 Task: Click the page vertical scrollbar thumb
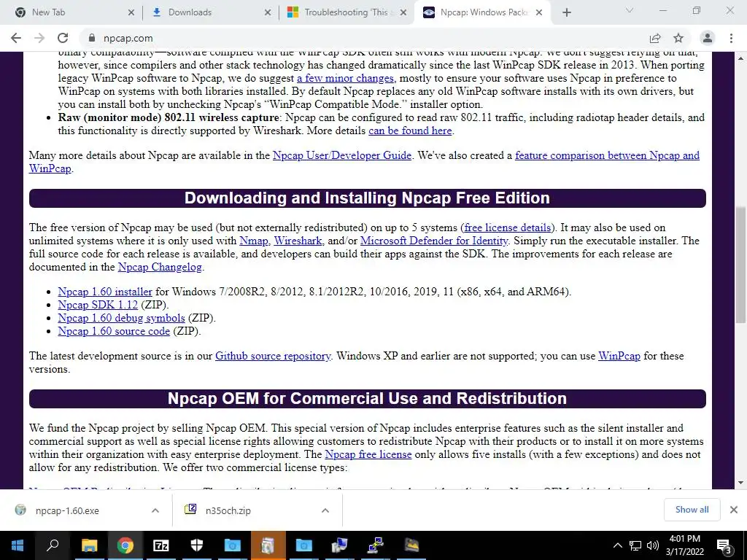pos(740,265)
